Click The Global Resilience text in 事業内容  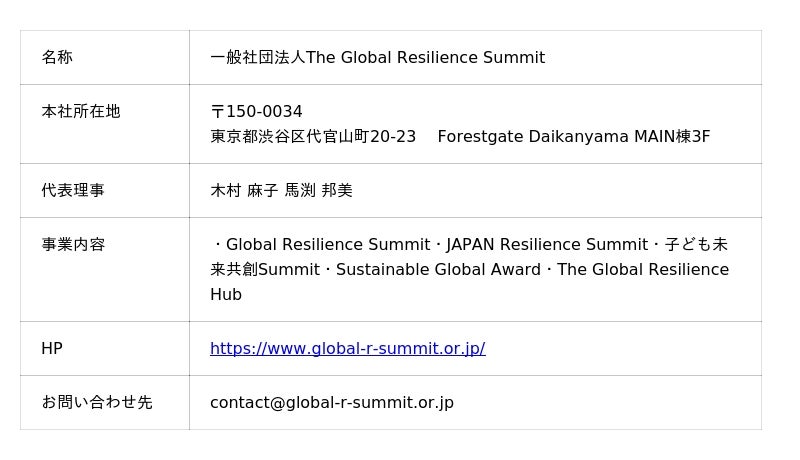pyautogui.click(x=643, y=270)
